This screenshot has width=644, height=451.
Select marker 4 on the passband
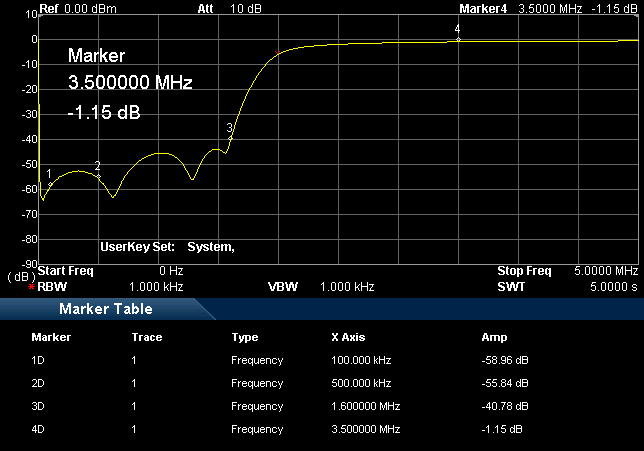(x=458, y=39)
